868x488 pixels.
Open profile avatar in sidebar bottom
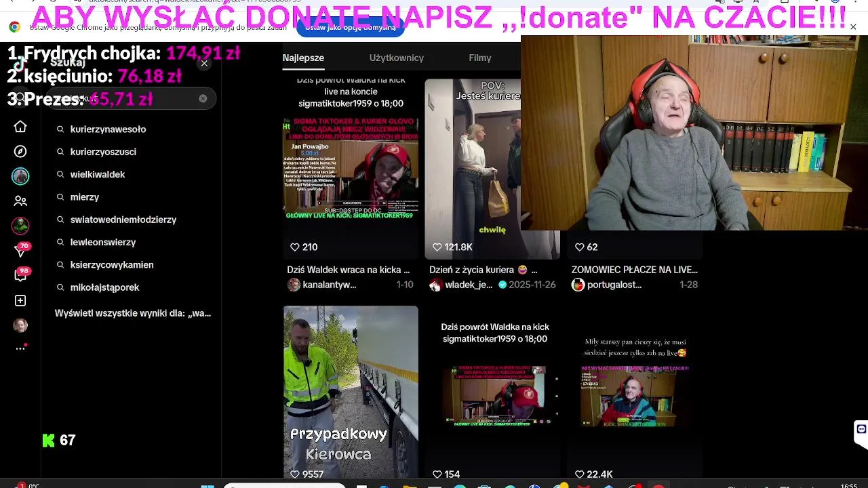point(20,325)
